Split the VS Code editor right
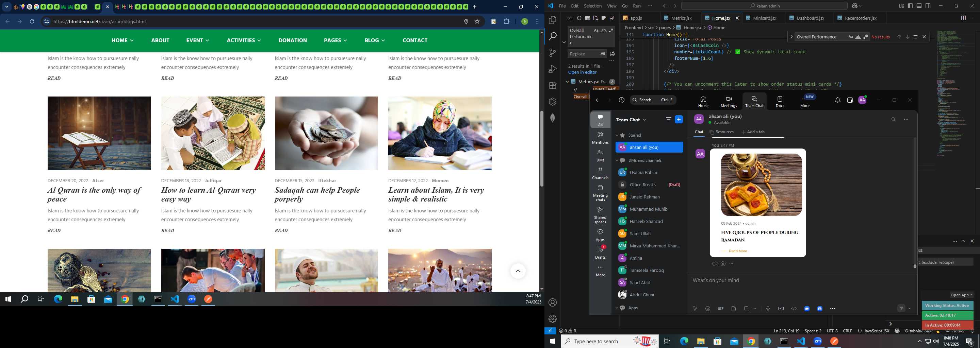The image size is (980, 348). tap(963, 18)
